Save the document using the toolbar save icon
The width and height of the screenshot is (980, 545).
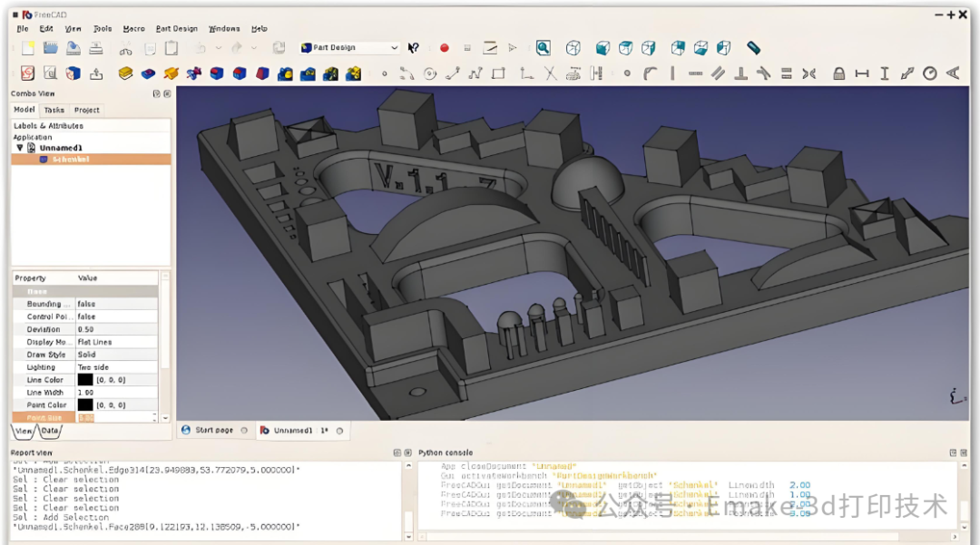click(73, 48)
